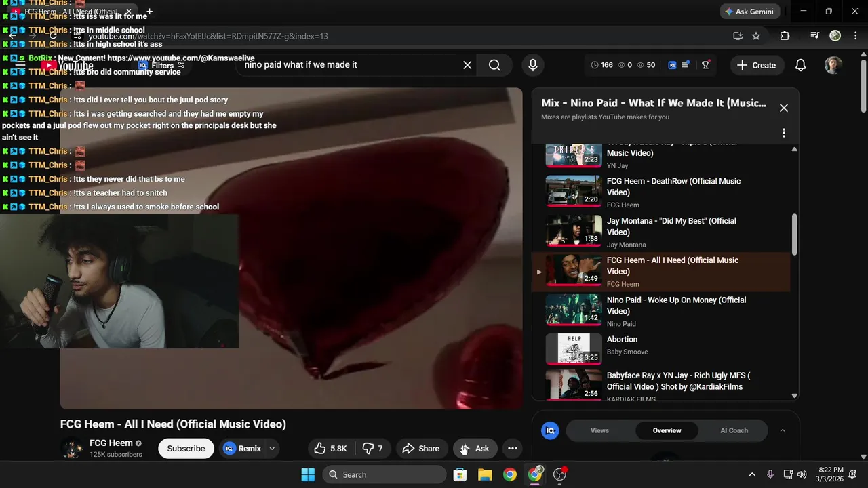
Task: Open the Windows Start menu
Action: pyautogui.click(x=308, y=474)
